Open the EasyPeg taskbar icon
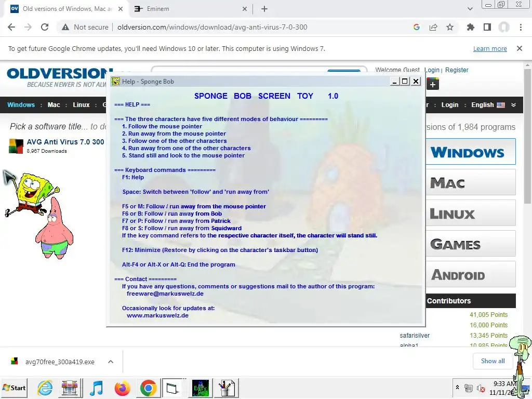Viewport: 532px width, 399px height. pos(201,388)
